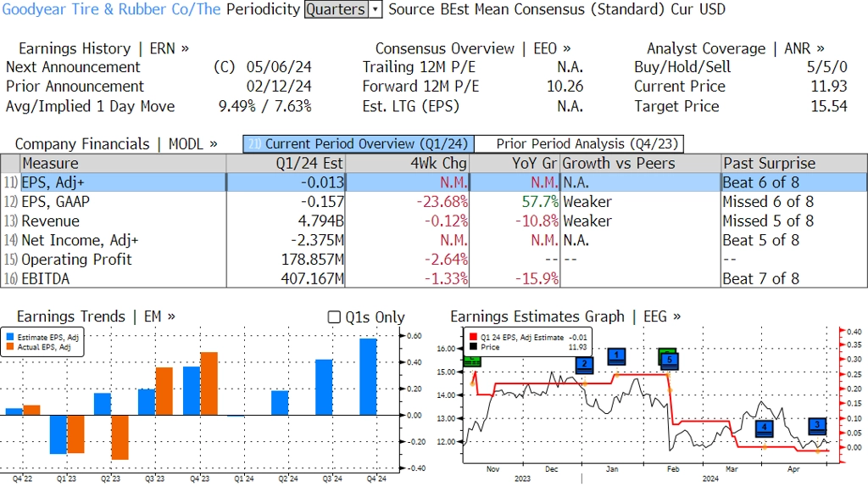This screenshot has height=487, width=868.
Task: Click the Q3'24 blue estimate bar
Action: coord(325,387)
